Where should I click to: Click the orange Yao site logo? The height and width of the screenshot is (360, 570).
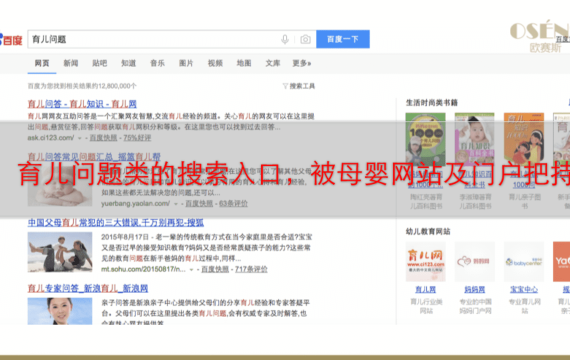tap(561, 262)
